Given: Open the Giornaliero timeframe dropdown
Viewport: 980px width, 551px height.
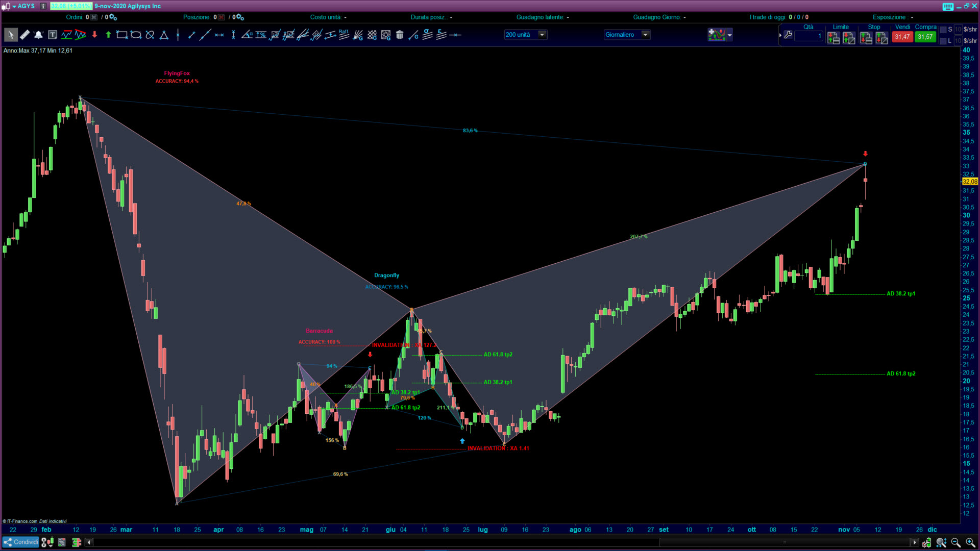Looking at the screenshot, I should tap(645, 35).
